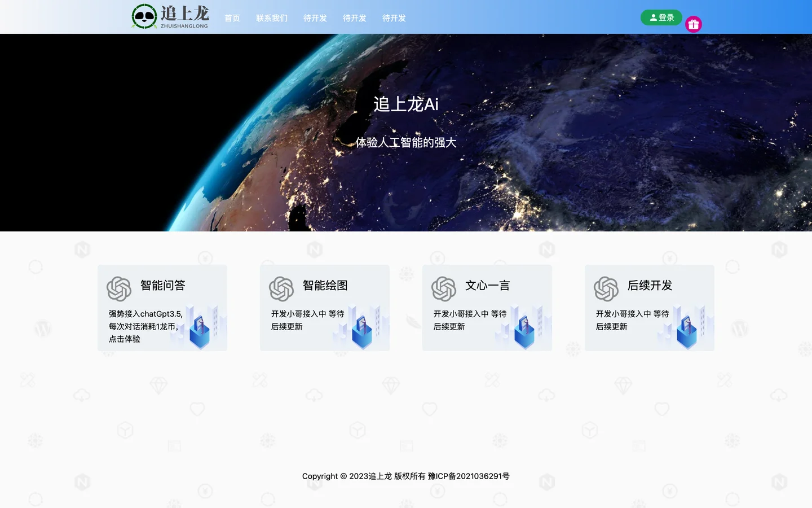Click the 豫ICP备2021036291号 footer link

coord(469,476)
